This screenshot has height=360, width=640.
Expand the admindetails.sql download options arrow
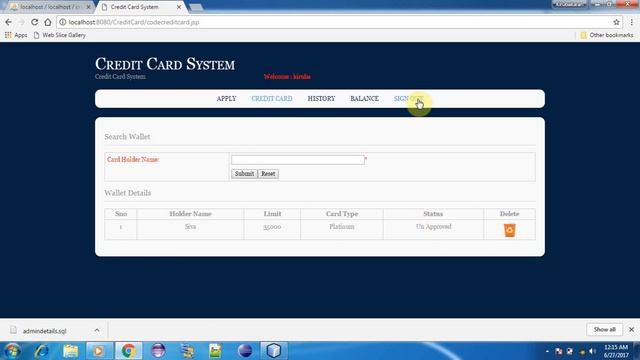click(x=97, y=330)
